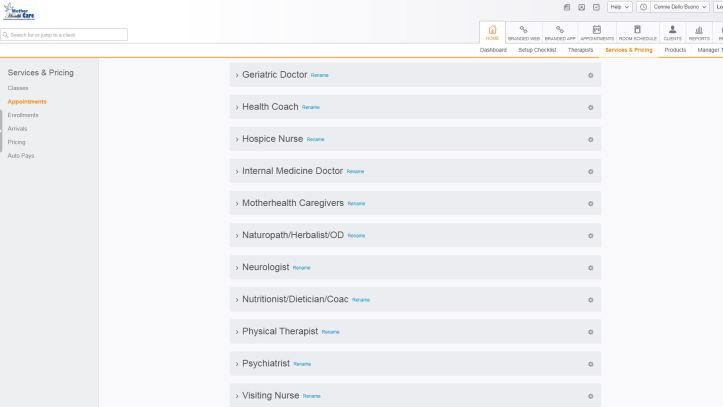Open settings gear for Naturopath/Herbalist/OD

[x=590, y=236]
